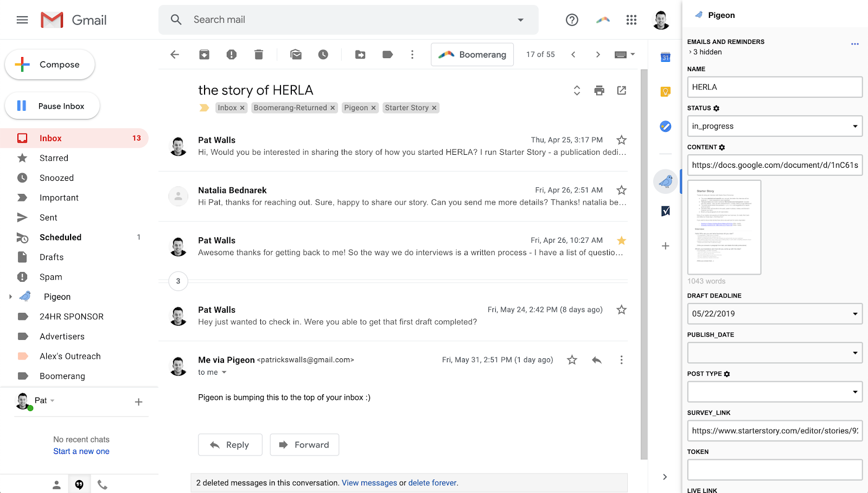Click the Google Doc preview thumbnail
This screenshot has height=493, width=868.
click(724, 227)
